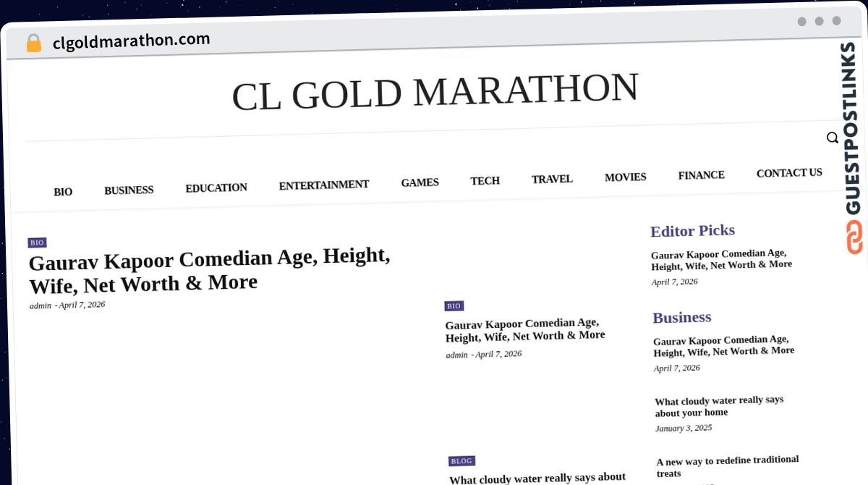This screenshot has height=485, width=868.
Task: Go to the FINANCE section
Action: [702, 175]
